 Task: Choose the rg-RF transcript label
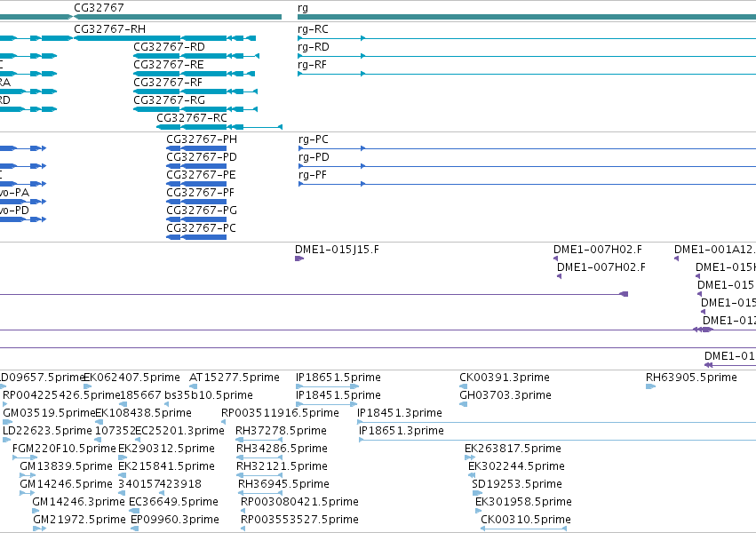(x=312, y=65)
